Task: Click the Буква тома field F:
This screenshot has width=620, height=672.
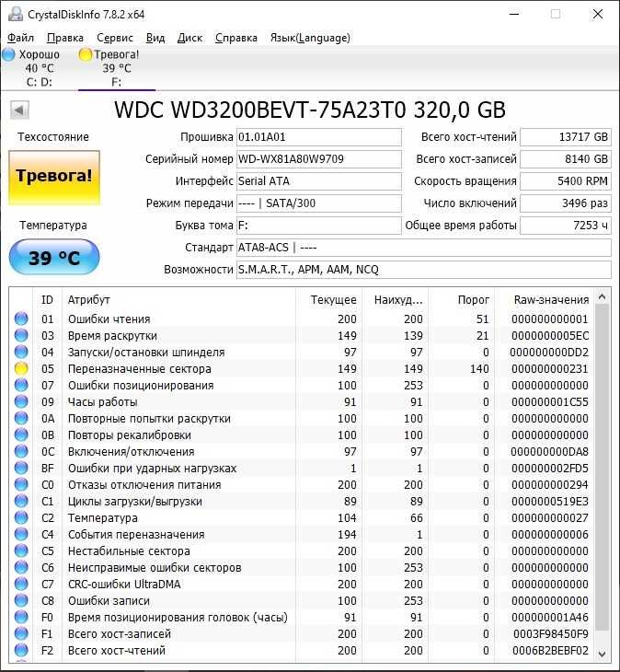Action: click(319, 226)
